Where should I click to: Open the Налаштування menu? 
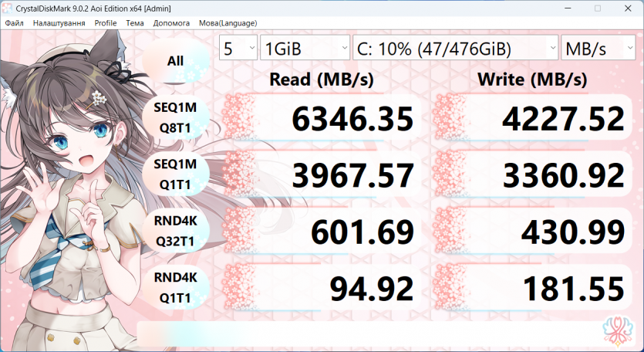(59, 23)
